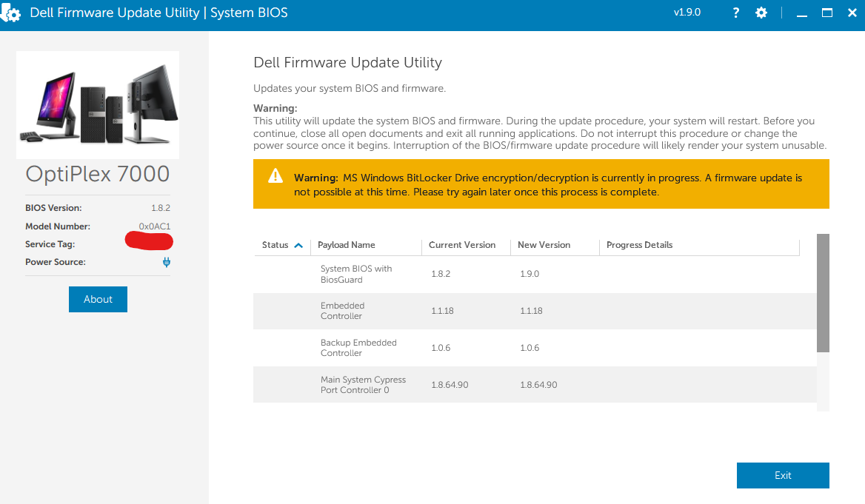Close the firmware utility window
Screen dimensions: 865x504
[852, 13]
